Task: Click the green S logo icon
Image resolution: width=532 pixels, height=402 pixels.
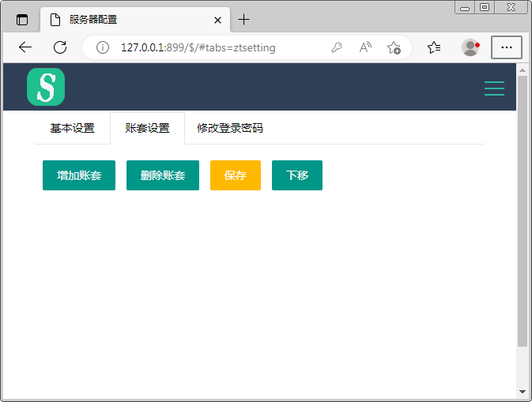Action: (46, 87)
